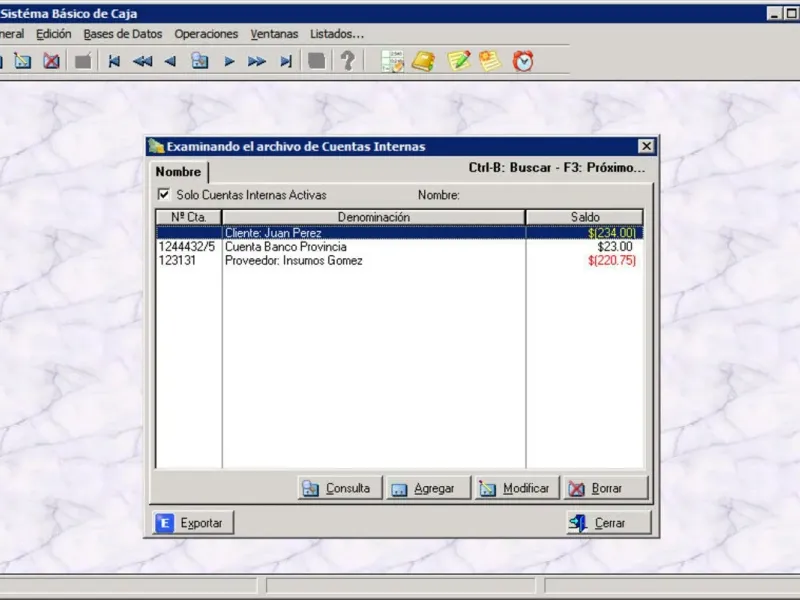Viewport: 800px width, 600px height.
Task: Open the Ventanas menu
Action: coord(274,34)
